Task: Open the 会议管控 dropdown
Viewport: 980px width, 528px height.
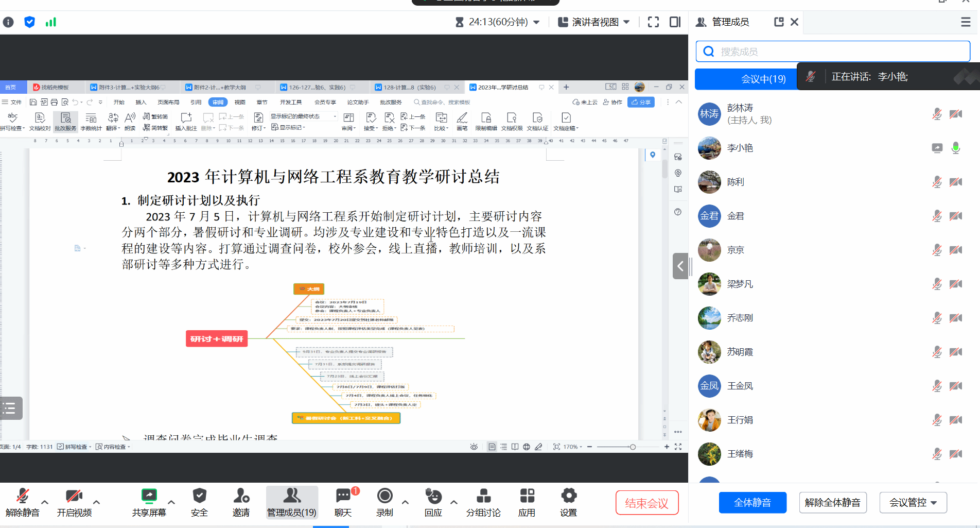Action: pos(913,503)
